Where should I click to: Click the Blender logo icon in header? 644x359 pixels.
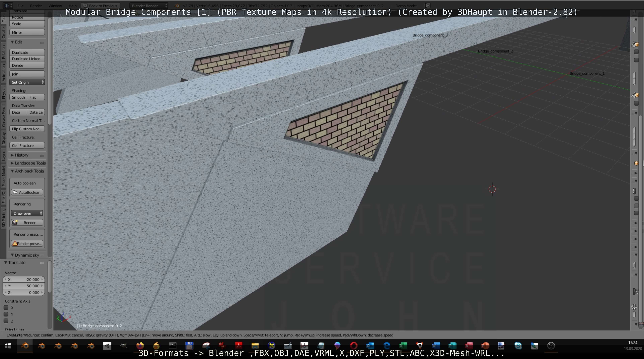(177, 6)
